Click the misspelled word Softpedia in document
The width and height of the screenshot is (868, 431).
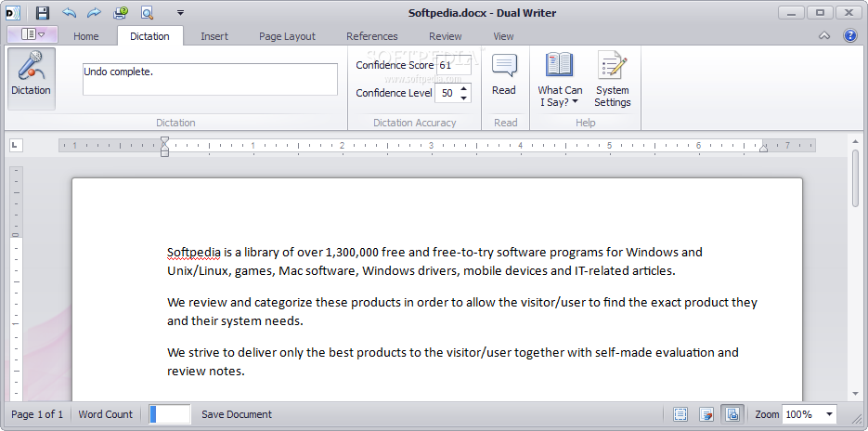click(194, 253)
